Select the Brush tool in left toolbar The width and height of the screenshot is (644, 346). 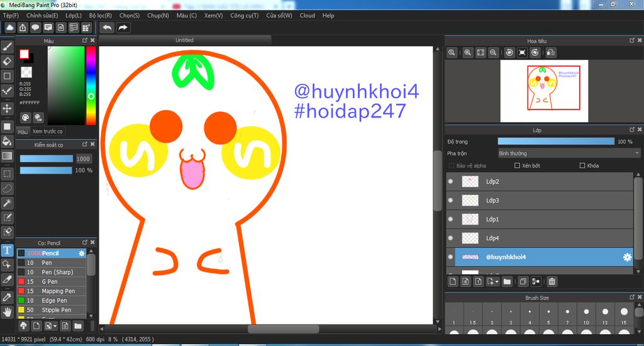coord(7,47)
